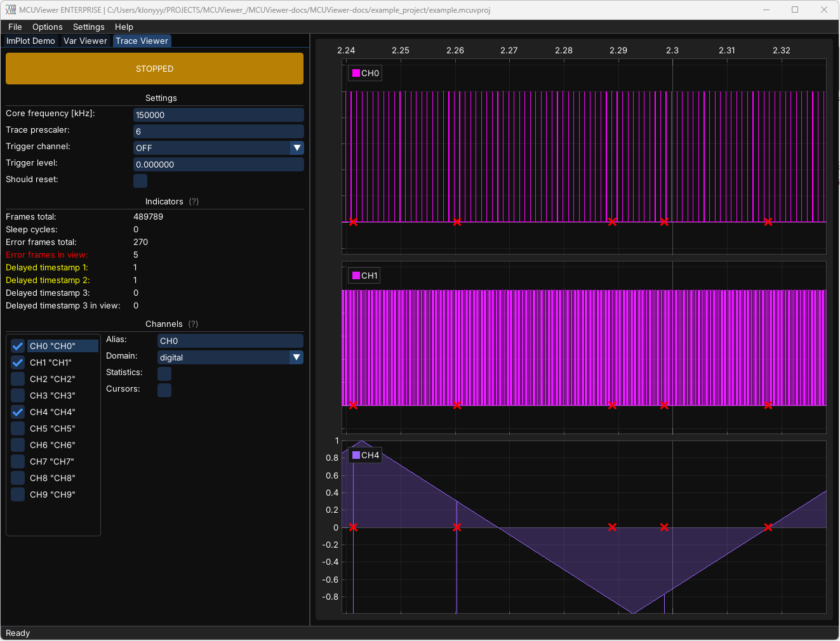Click the Channels help (?) icon
The height and width of the screenshot is (641, 840).
[193, 324]
